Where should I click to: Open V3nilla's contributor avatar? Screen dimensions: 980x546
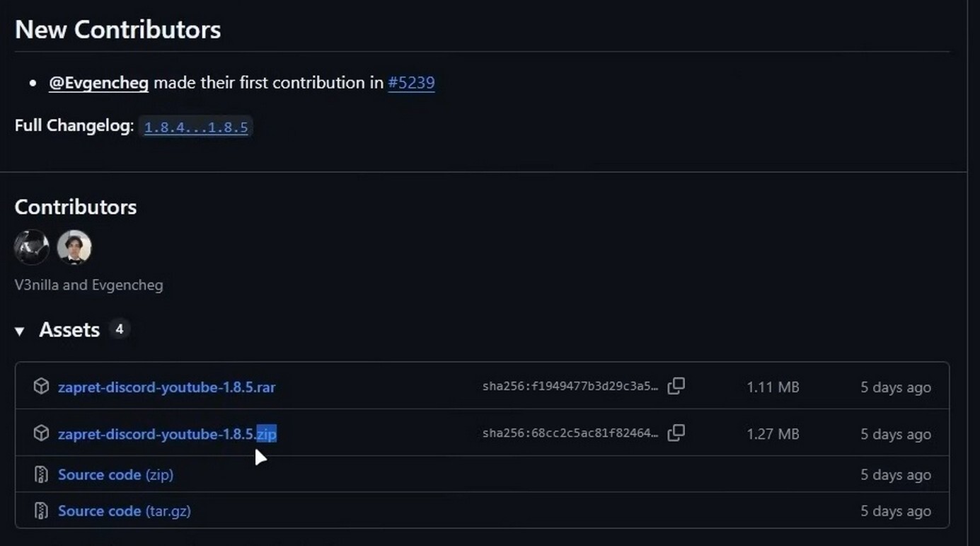(x=31, y=247)
